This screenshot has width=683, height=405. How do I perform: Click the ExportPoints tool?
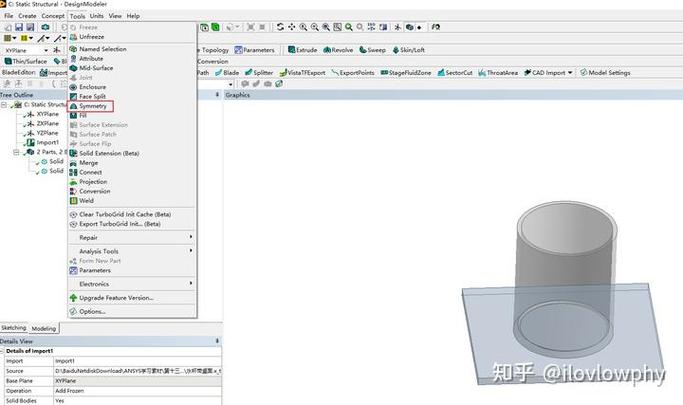tap(353, 73)
